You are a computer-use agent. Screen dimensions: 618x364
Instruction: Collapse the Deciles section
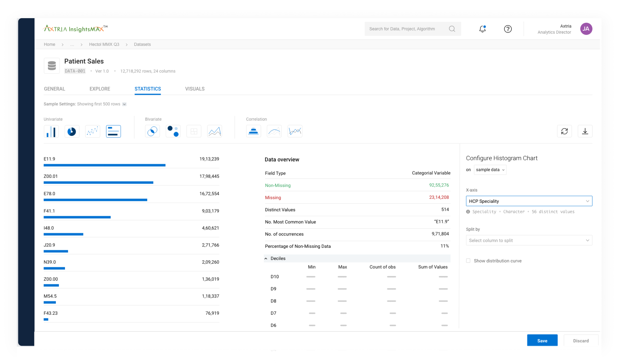click(266, 258)
